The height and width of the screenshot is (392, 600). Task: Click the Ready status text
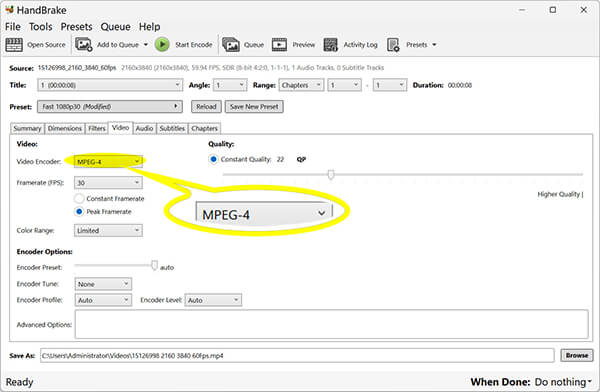coord(20,382)
